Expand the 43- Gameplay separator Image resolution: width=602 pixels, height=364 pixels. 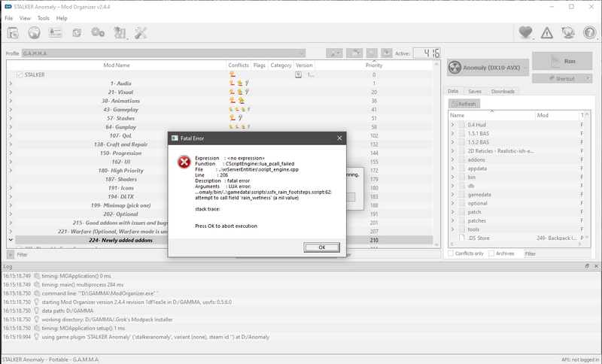point(11,109)
